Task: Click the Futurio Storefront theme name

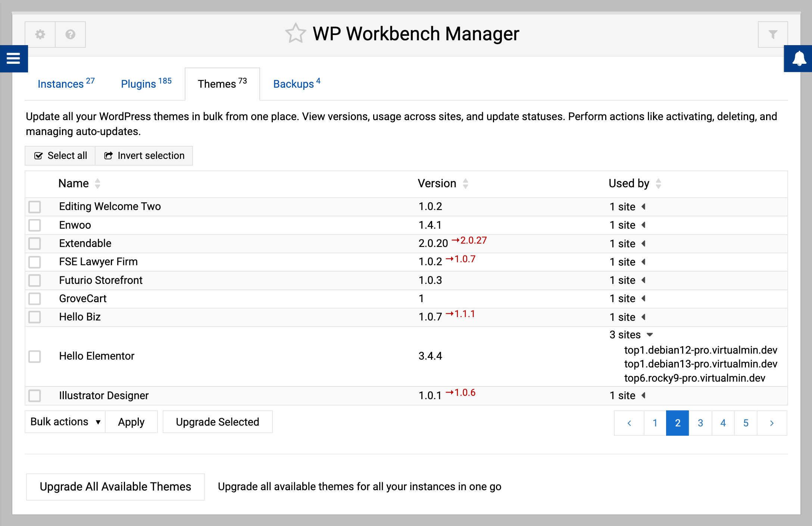Action: 101,280
